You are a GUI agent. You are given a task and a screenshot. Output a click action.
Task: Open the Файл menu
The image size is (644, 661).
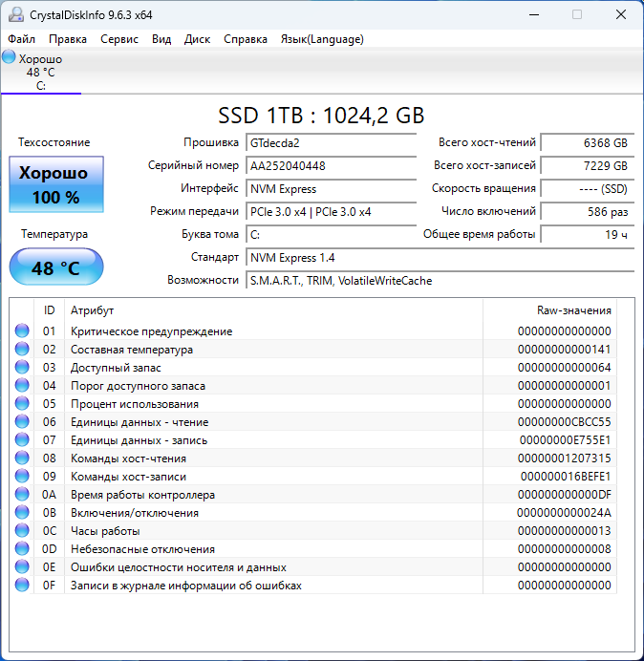[x=21, y=39]
